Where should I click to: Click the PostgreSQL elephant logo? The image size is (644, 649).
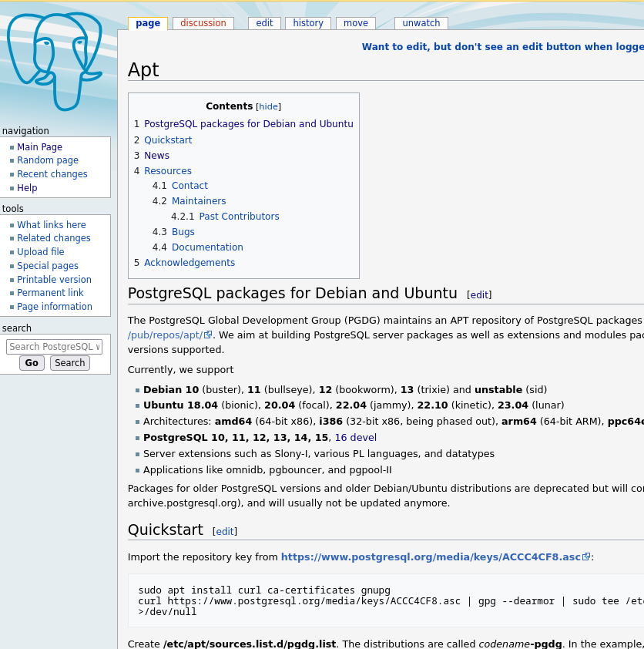[x=55, y=61]
